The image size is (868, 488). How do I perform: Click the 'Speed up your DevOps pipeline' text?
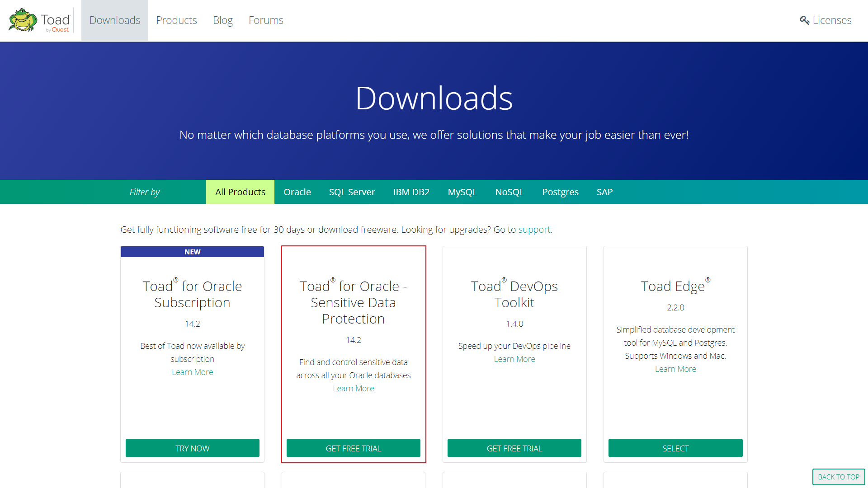[x=514, y=346]
